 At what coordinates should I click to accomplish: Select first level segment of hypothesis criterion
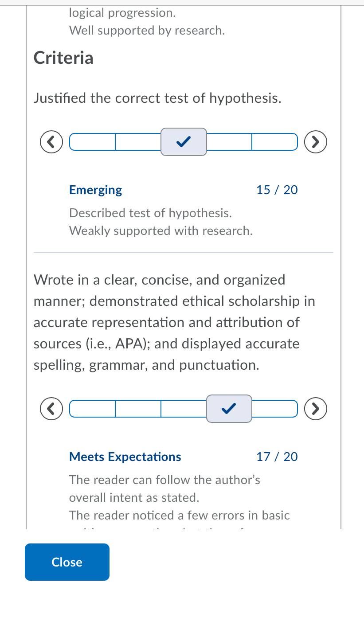[92, 142]
